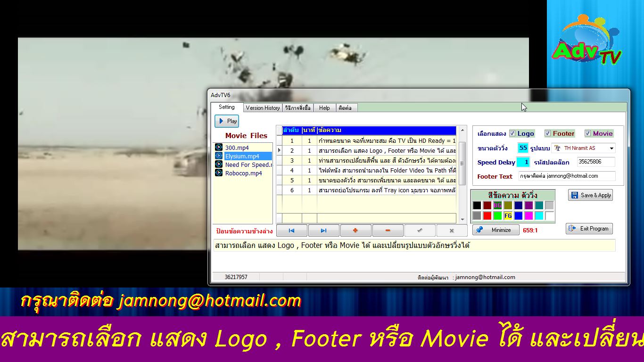The width and height of the screenshot is (644, 362).
Task: Click the ข้อความ column header
Action: pos(387,130)
